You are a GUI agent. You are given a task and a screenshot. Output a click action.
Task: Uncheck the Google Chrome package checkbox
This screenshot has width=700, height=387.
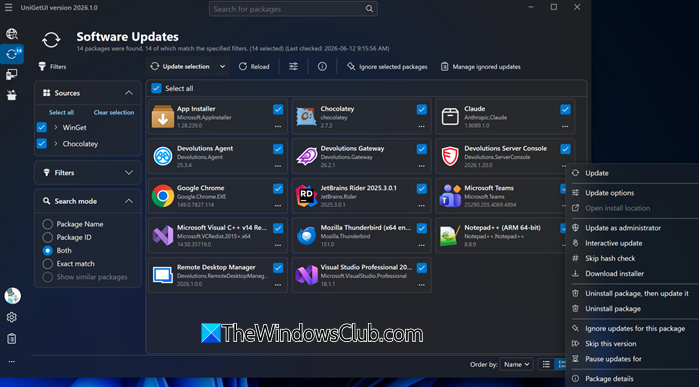coord(278,189)
